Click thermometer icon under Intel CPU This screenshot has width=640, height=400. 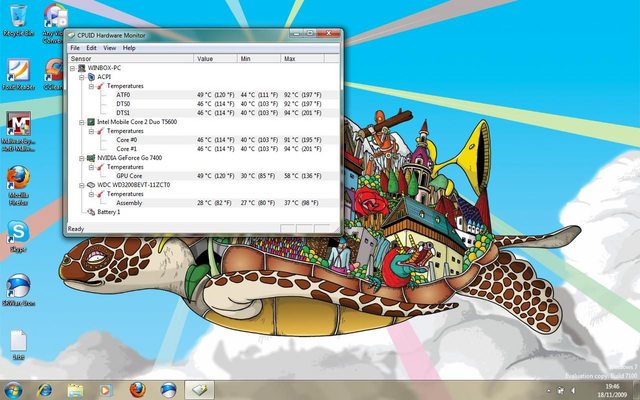tap(100, 131)
